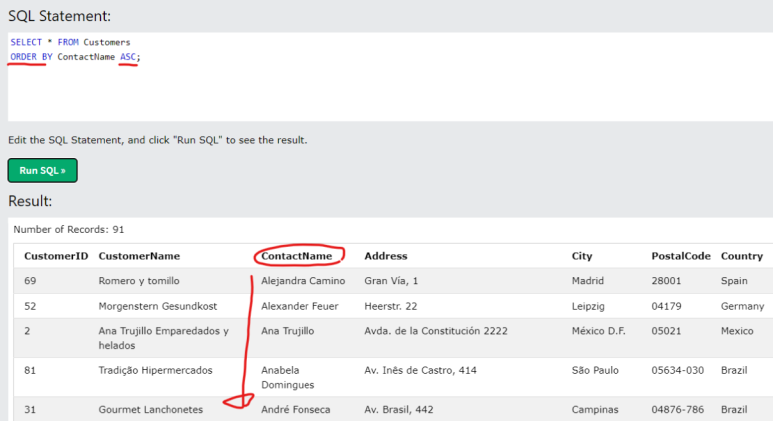Select the cell 'Gourmet Lanchonetes'
Image resolution: width=773 pixels, height=421 pixels.
coord(150,410)
